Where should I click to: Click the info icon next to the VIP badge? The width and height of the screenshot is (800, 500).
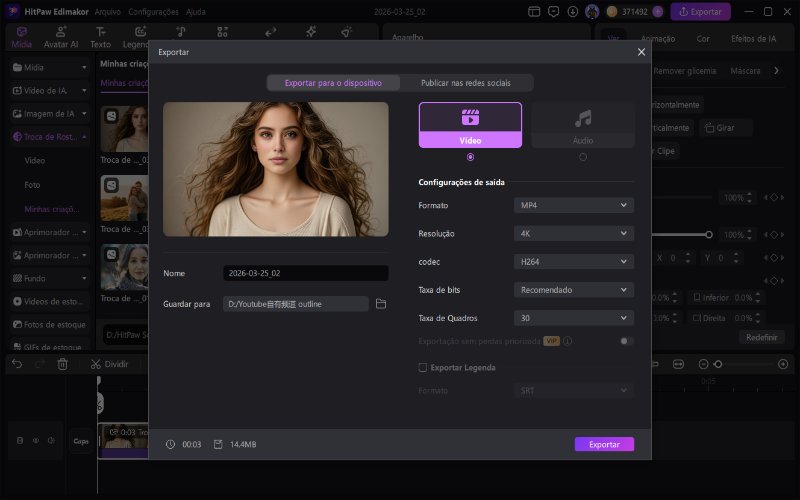(567, 341)
